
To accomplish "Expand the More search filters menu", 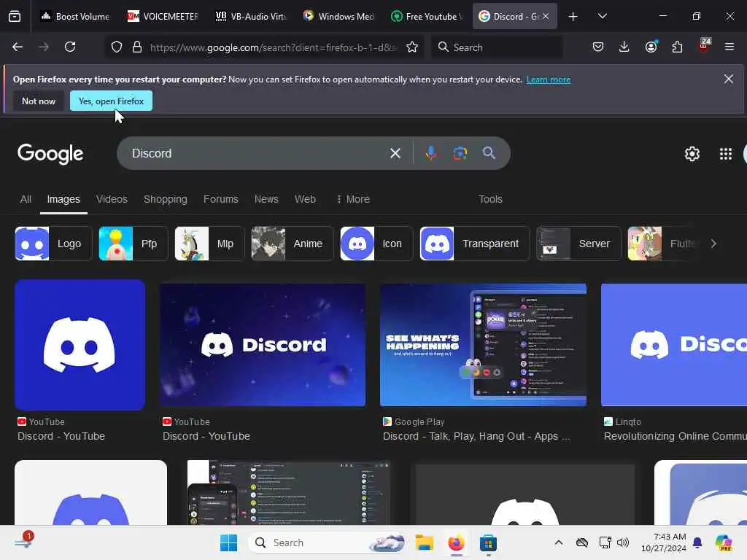I will [x=353, y=199].
